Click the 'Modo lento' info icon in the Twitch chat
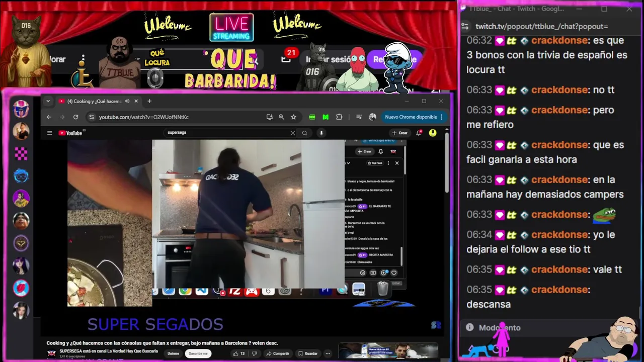The height and width of the screenshot is (362, 644). click(469, 327)
